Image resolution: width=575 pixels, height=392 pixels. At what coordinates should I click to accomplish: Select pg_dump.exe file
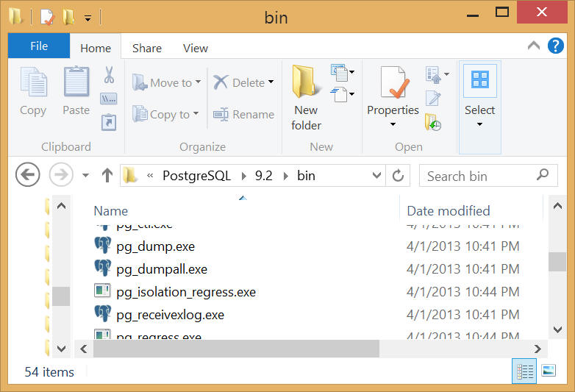click(x=155, y=247)
